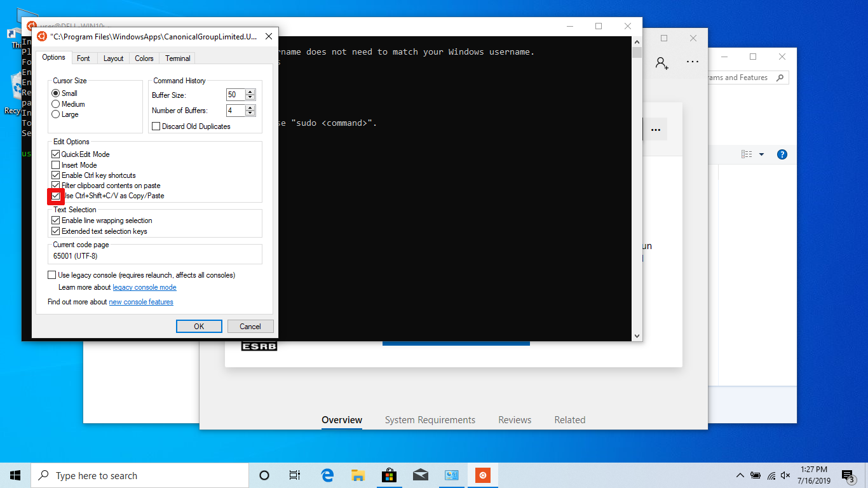Increase Buffer Size with up arrow
The height and width of the screenshot is (488, 868).
click(x=250, y=92)
